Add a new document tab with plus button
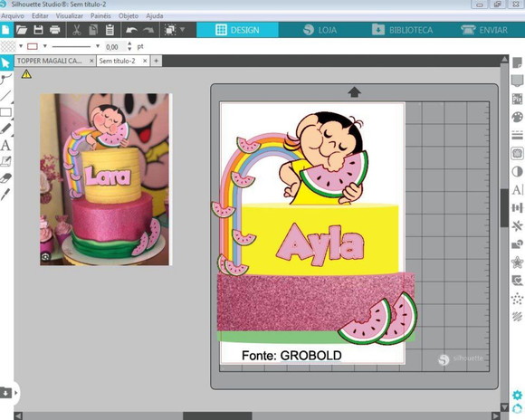The image size is (525, 420). [156, 61]
